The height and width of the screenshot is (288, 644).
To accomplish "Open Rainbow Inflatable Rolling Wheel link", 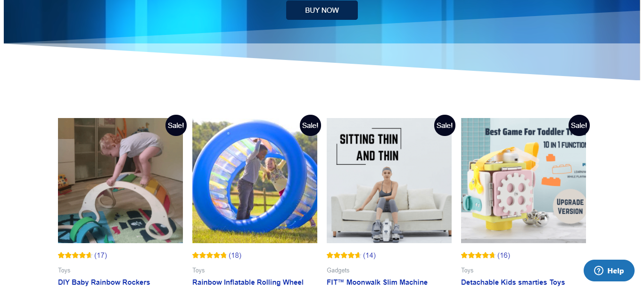I will coord(248,282).
